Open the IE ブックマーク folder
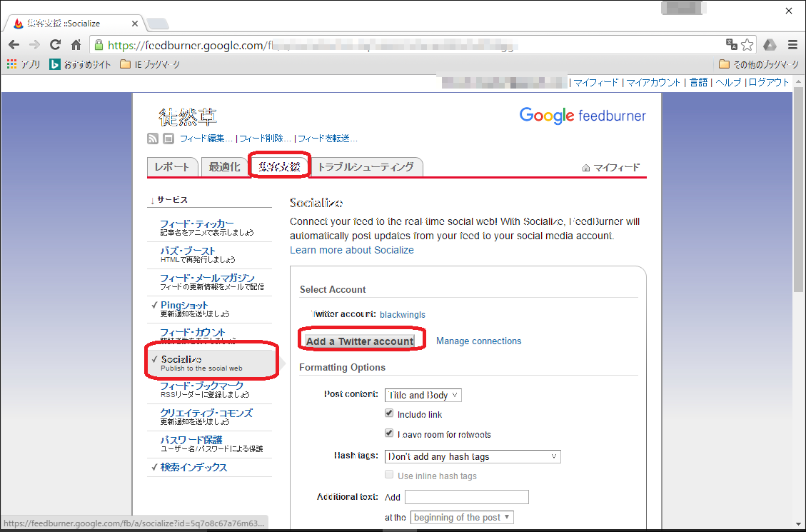This screenshot has height=532, width=806. [150, 64]
